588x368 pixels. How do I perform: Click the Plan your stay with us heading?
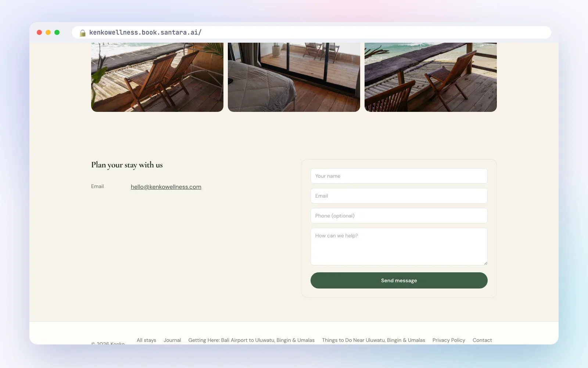coord(127,165)
